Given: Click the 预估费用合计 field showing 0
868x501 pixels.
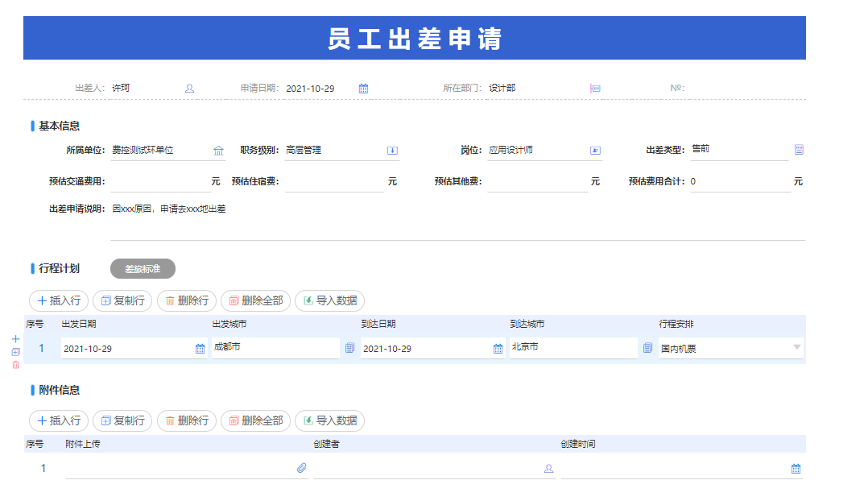Looking at the screenshot, I should pos(740,181).
